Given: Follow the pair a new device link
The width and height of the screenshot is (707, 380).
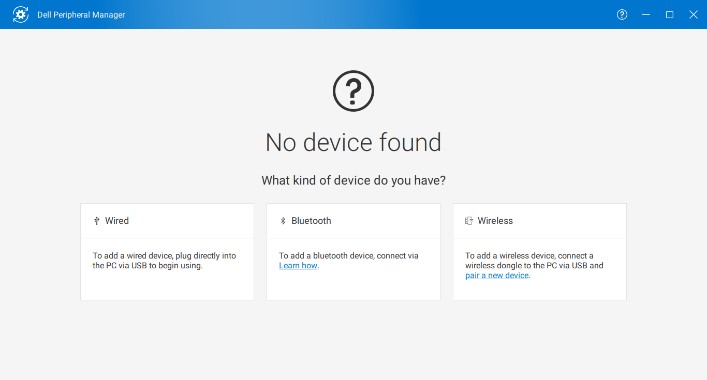Looking at the screenshot, I should tap(497, 275).
